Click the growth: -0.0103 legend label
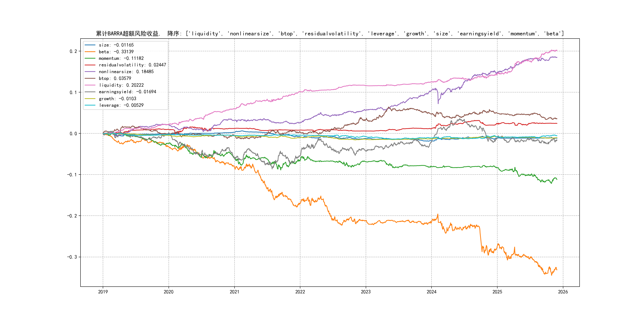Viewport: 644px width, 322px height. coord(117,99)
